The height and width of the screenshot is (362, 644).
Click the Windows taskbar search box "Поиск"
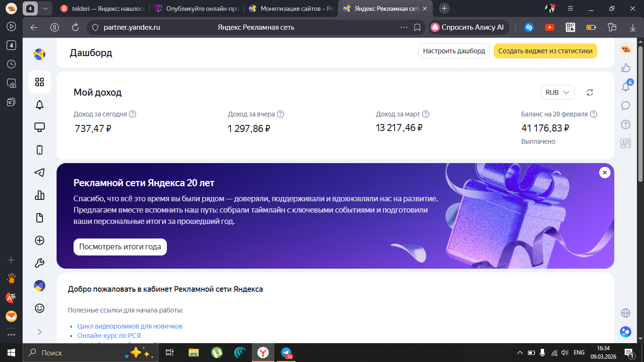pyautogui.click(x=90, y=353)
